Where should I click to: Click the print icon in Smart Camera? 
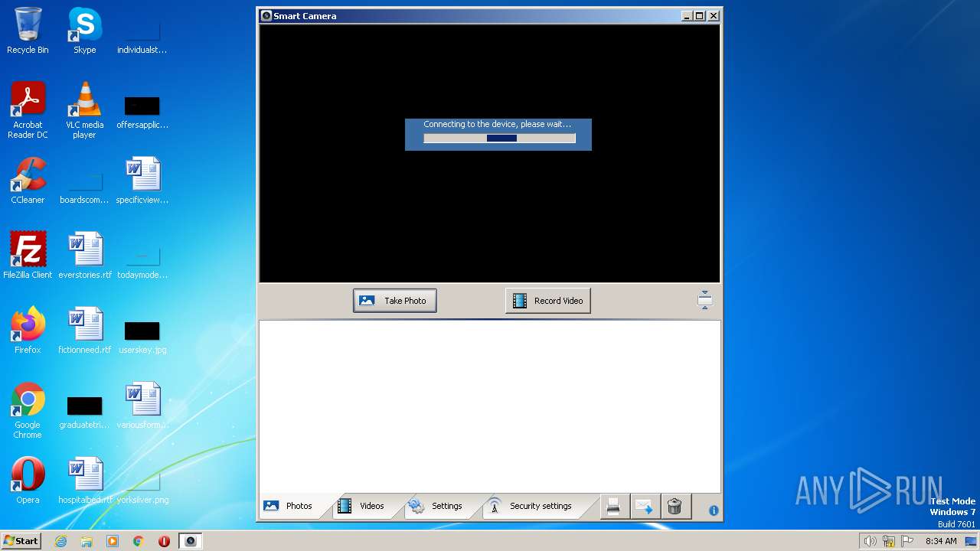613,507
